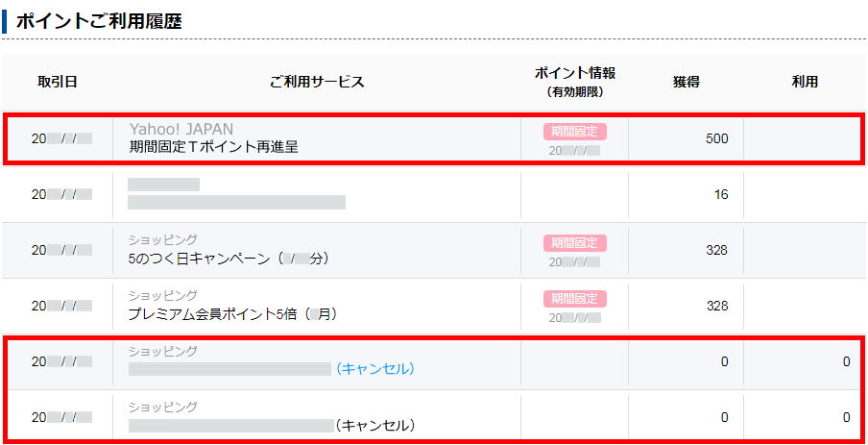The image size is (868, 445).
Task: Click the black (キャンセル) text in last row
Action: pyautogui.click(x=374, y=425)
